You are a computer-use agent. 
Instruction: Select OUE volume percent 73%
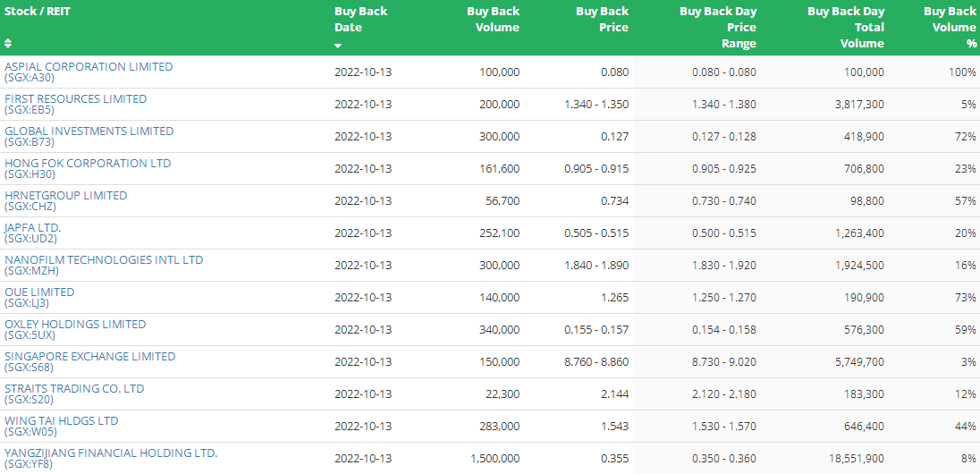tap(967, 298)
